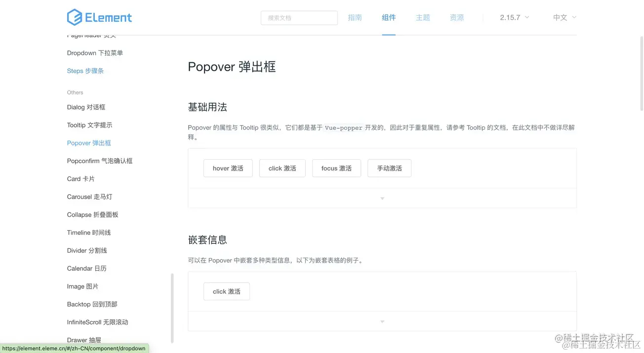Screen dimensions: 644x353
Task: Open the 组件 tab
Action: point(389,17)
